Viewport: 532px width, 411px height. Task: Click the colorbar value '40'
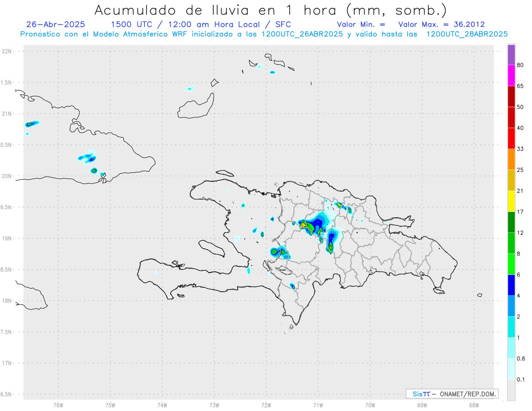(520, 128)
